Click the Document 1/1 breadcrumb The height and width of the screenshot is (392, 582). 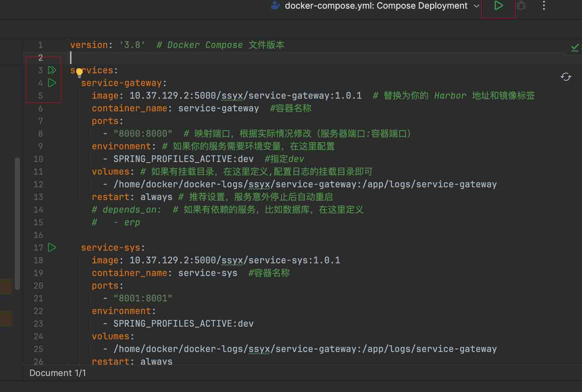tap(57, 373)
